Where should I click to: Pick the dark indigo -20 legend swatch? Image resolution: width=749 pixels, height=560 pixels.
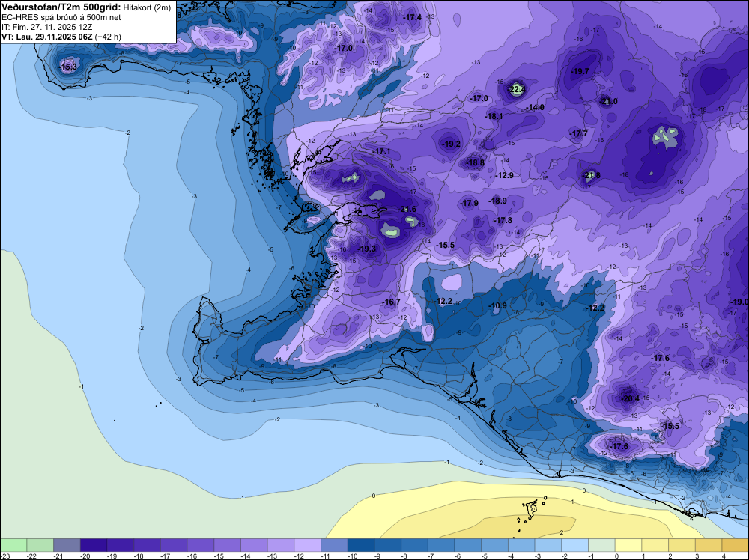point(94,545)
